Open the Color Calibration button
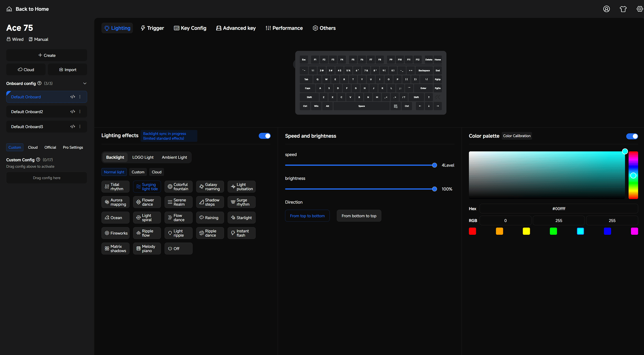This screenshot has height=355, width=644. (517, 136)
